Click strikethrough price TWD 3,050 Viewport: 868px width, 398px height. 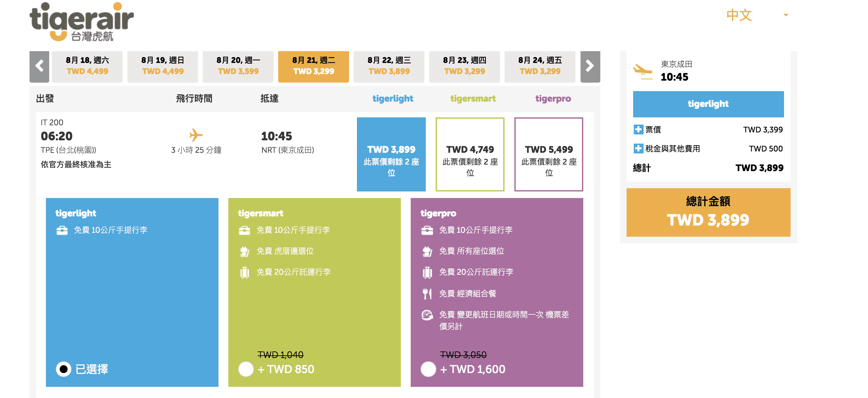coord(463,355)
